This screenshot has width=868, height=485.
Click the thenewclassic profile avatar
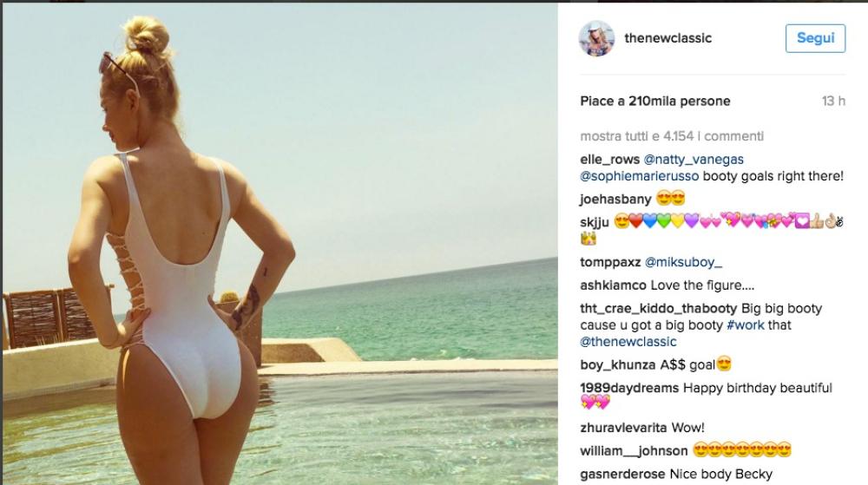(x=597, y=38)
